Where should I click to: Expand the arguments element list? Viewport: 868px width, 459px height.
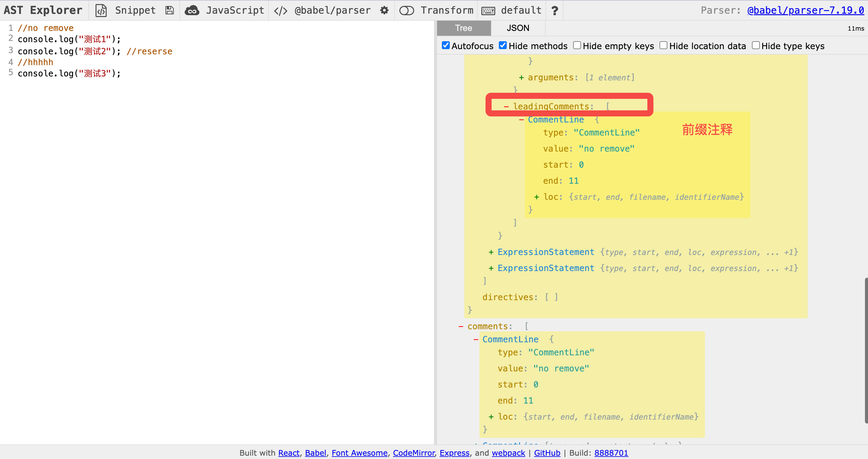coord(521,78)
